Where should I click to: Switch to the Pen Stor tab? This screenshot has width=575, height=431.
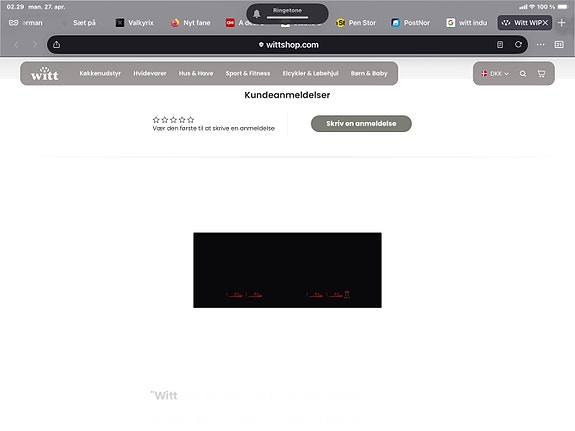pyautogui.click(x=356, y=23)
